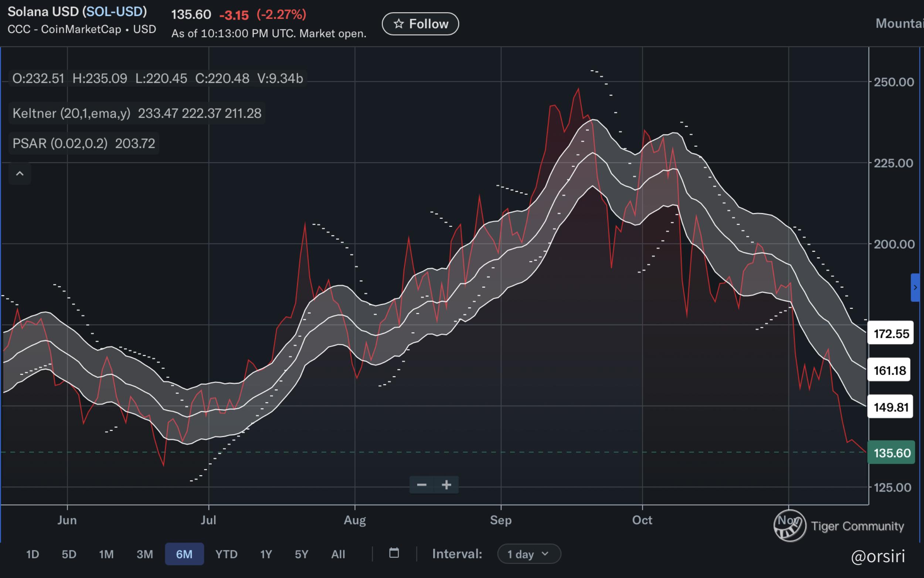Click the Follow star button
This screenshot has height=578, width=924.
(x=420, y=24)
